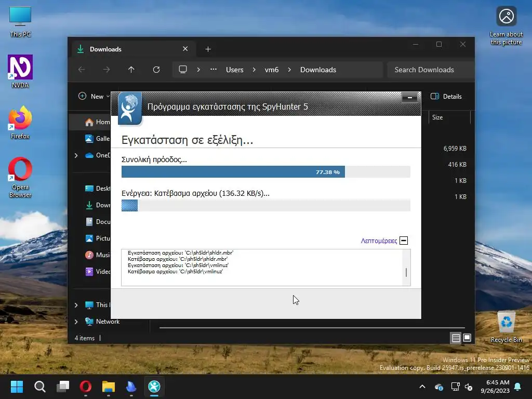Viewport: 532px width, 399px height.
Task: Go up one folder level
Action: tap(131, 70)
